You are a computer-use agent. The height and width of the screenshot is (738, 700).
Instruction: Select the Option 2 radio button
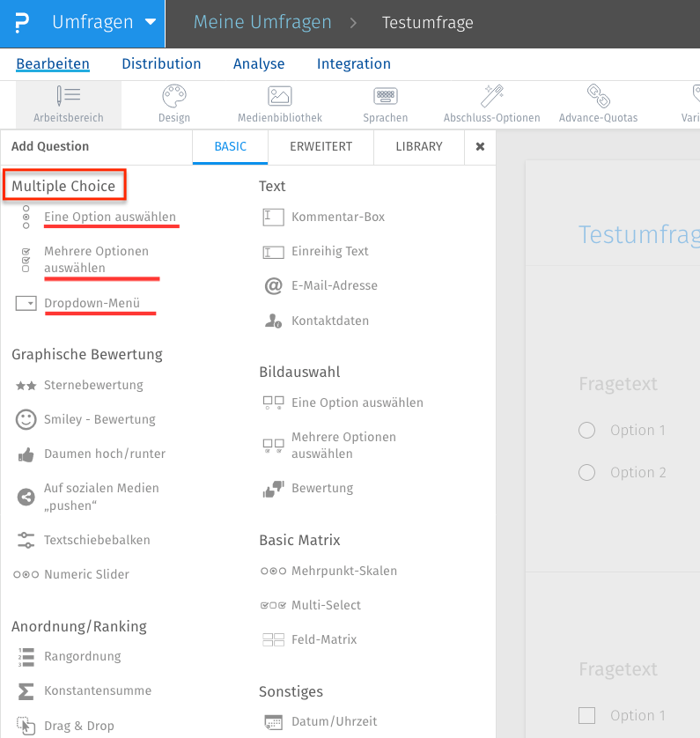coord(587,472)
